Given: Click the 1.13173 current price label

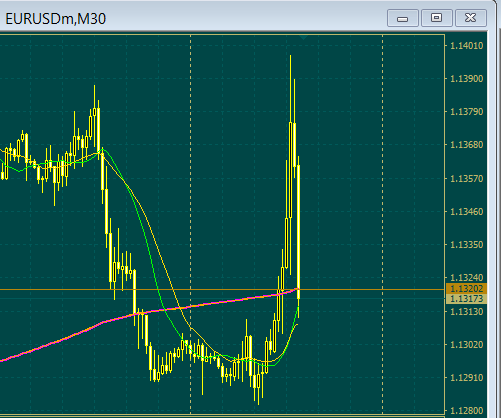Looking at the screenshot, I should (x=466, y=299).
